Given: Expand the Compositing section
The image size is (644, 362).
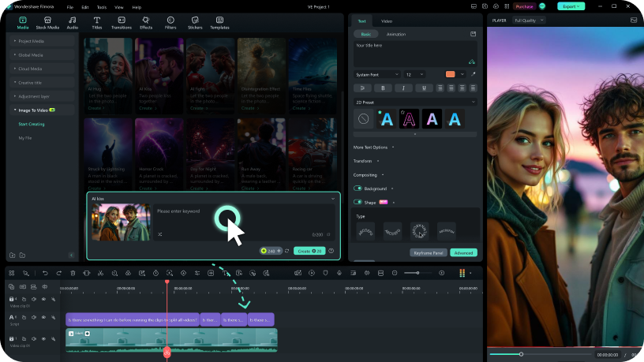Looking at the screenshot, I should tap(369, 175).
